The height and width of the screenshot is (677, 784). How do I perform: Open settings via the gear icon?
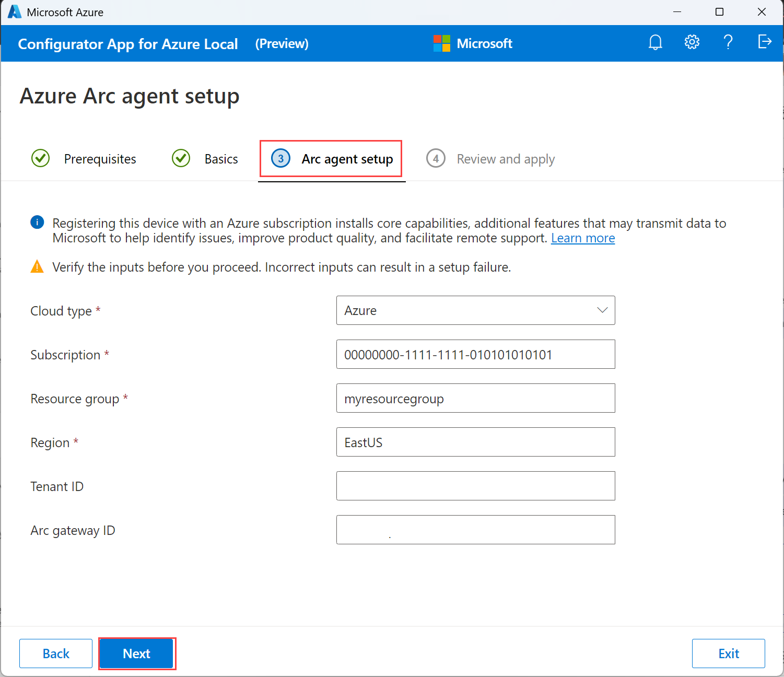pyautogui.click(x=692, y=42)
